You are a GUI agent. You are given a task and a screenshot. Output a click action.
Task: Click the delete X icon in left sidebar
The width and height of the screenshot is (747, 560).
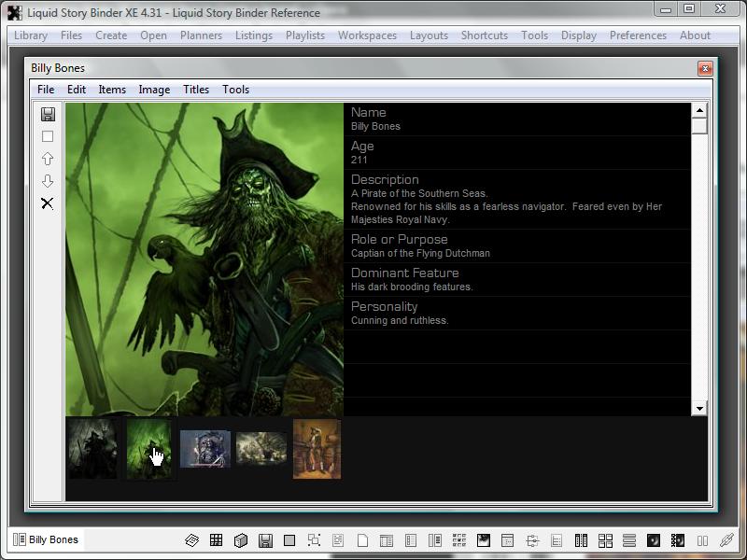click(x=48, y=203)
